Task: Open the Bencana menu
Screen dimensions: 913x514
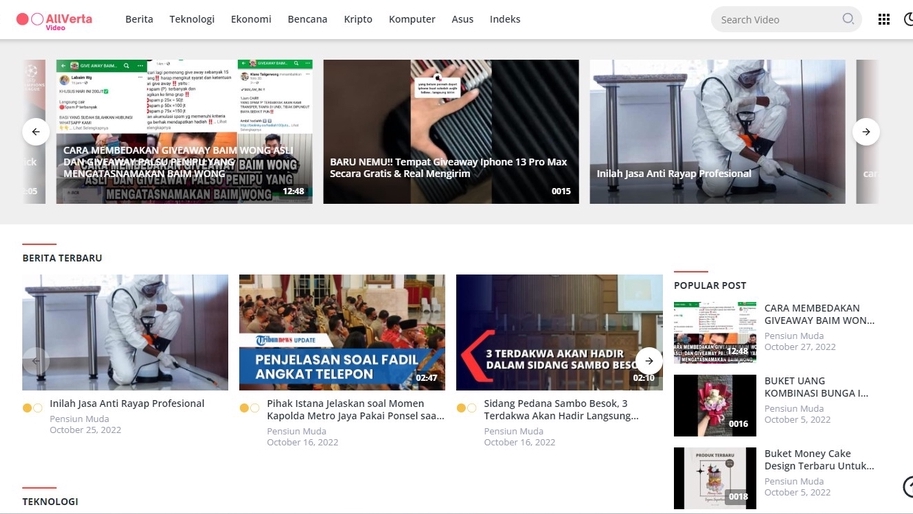Action: tap(307, 19)
